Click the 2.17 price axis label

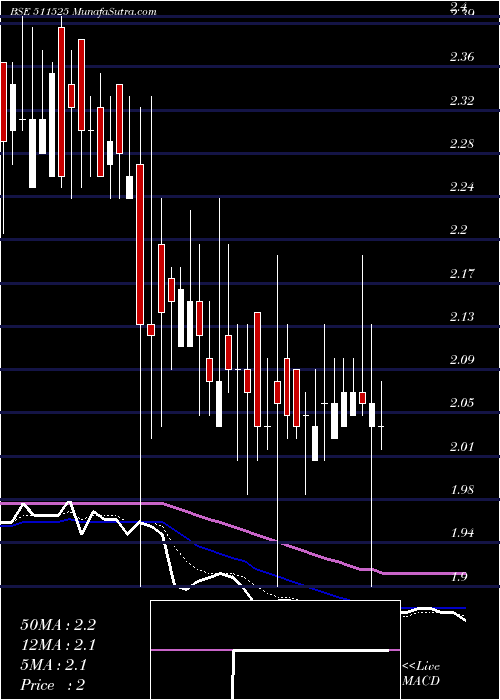[x=462, y=274]
